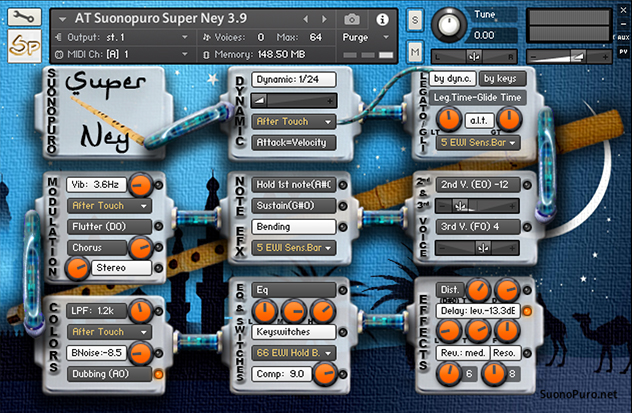Take a snapshot with the camera icon
The width and height of the screenshot is (632, 413).
351,19
